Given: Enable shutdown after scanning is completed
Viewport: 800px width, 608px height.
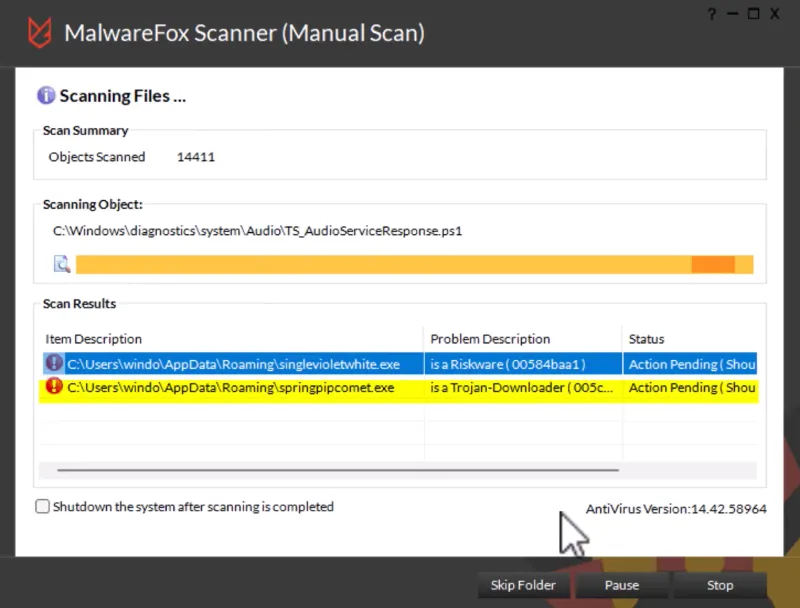Looking at the screenshot, I should (x=42, y=507).
